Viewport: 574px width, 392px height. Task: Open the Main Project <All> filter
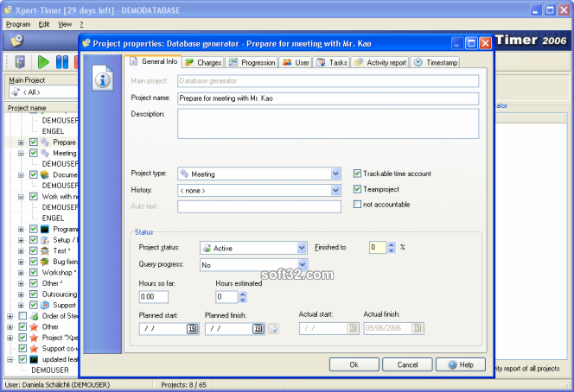pyautogui.click(x=44, y=92)
